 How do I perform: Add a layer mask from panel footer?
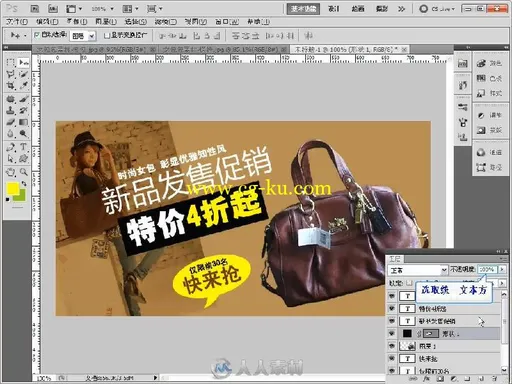440,379
